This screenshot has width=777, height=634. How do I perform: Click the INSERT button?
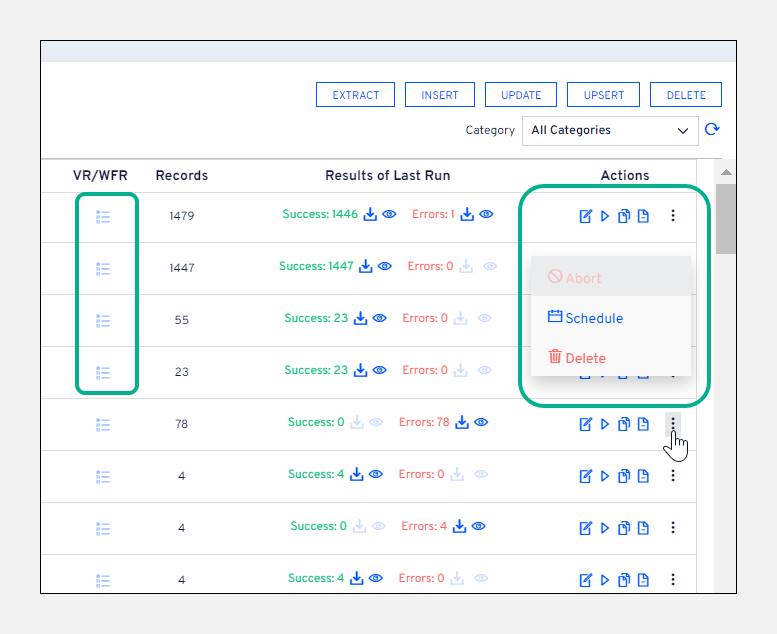point(440,95)
